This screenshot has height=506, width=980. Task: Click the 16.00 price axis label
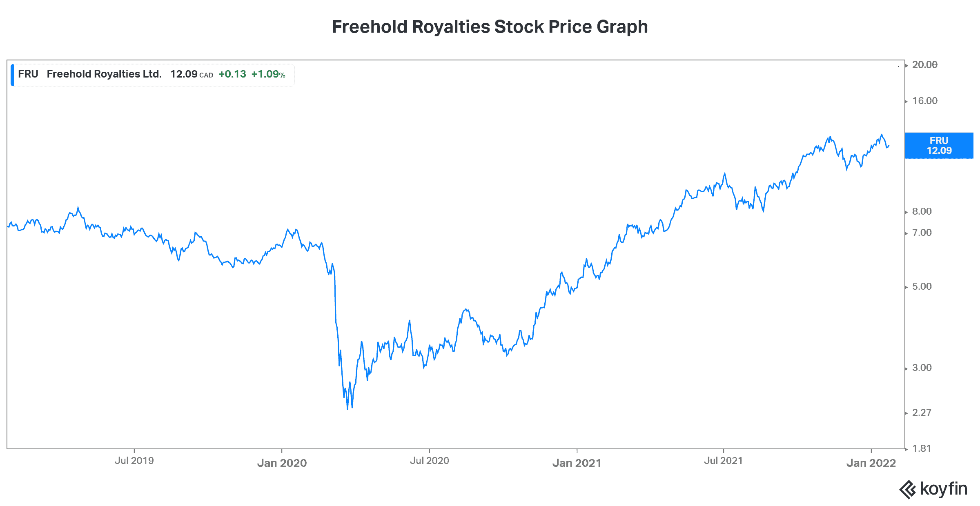point(924,101)
